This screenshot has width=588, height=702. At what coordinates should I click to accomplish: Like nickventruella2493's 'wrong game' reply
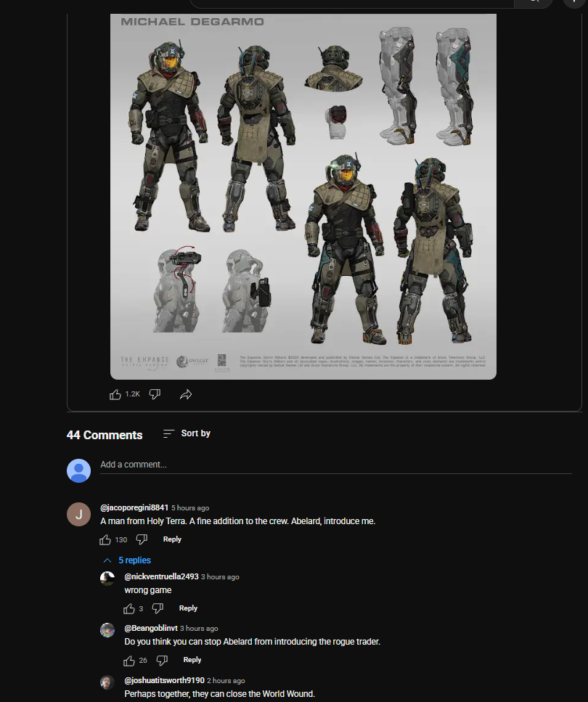pos(129,609)
